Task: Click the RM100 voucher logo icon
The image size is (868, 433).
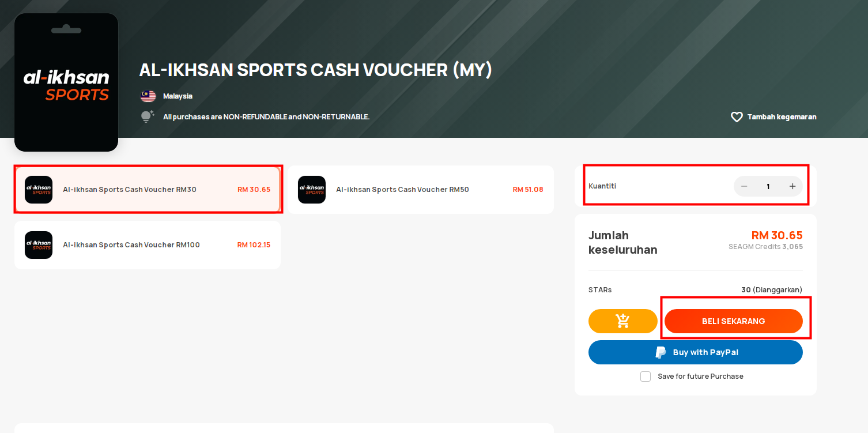Action: point(39,245)
